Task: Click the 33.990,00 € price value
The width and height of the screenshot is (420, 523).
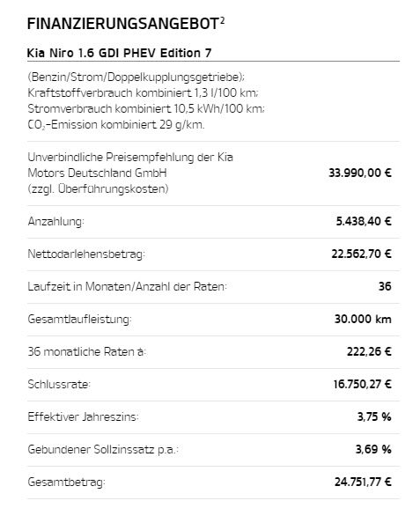Action: [360, 173]
